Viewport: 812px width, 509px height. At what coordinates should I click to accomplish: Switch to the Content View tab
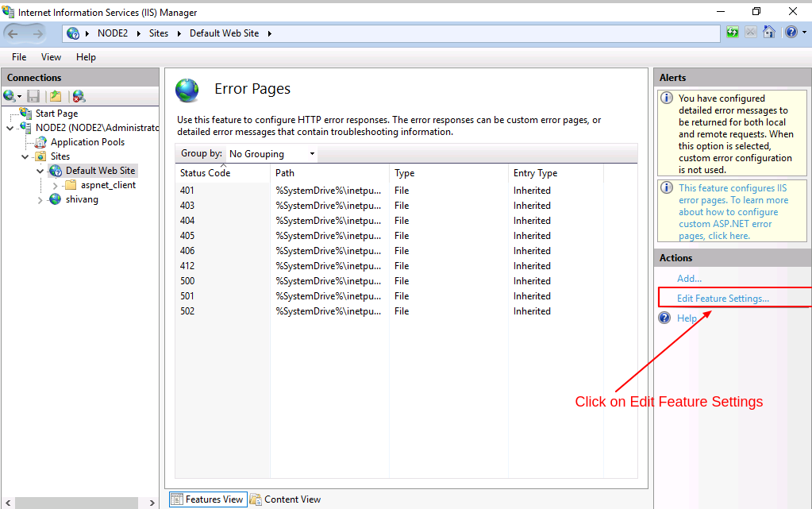[x=286, y=499]
